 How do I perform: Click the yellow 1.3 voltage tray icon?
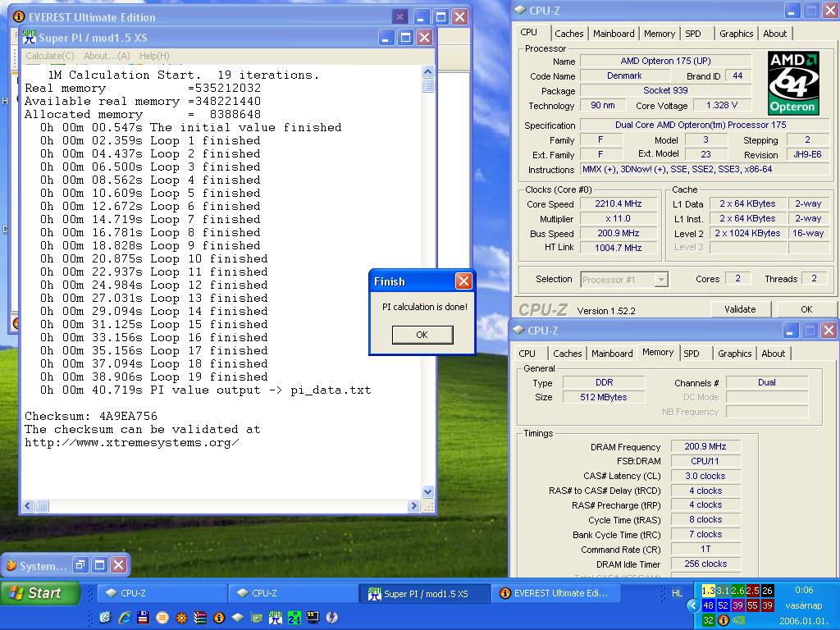(x=708, y=591)
